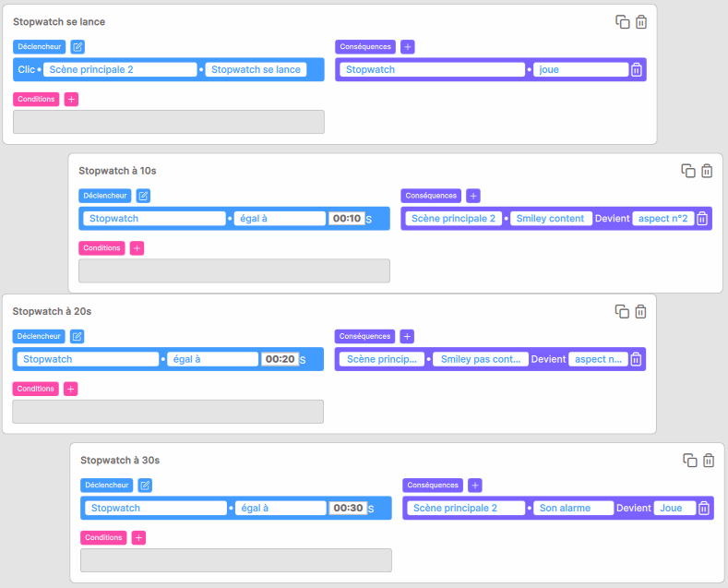Add a consequence to "Stopwatch à 20s"

(407, 336)
